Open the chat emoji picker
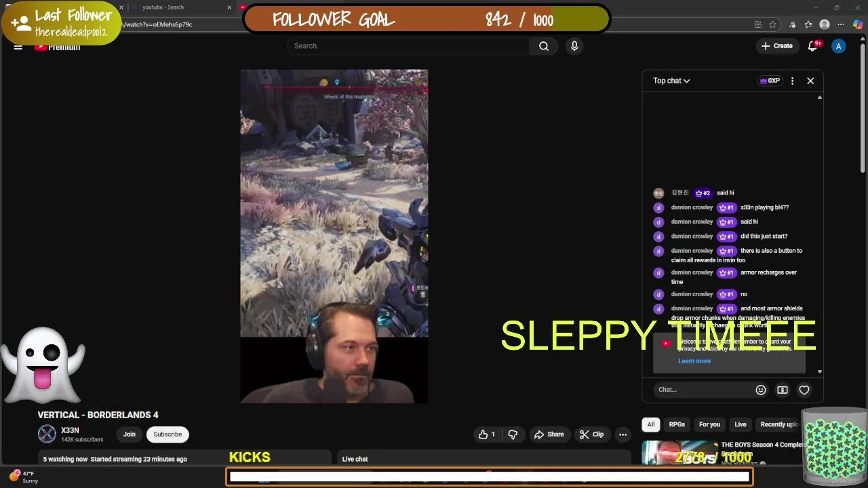The image size is (868, 488). 761,390
